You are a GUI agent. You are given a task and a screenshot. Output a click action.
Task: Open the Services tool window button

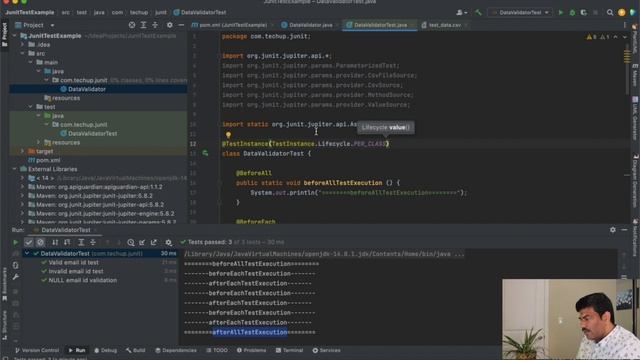327,351
